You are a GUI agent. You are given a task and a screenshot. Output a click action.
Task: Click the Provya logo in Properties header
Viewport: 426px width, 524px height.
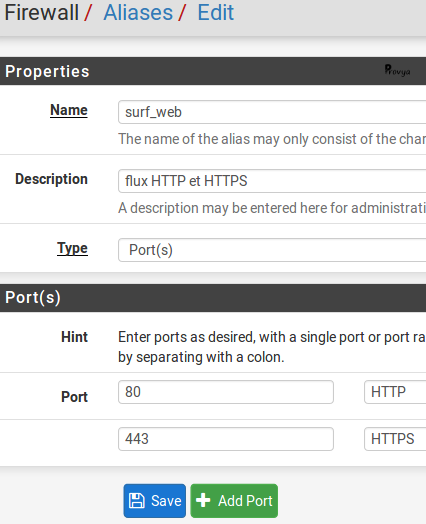[397, 70]
